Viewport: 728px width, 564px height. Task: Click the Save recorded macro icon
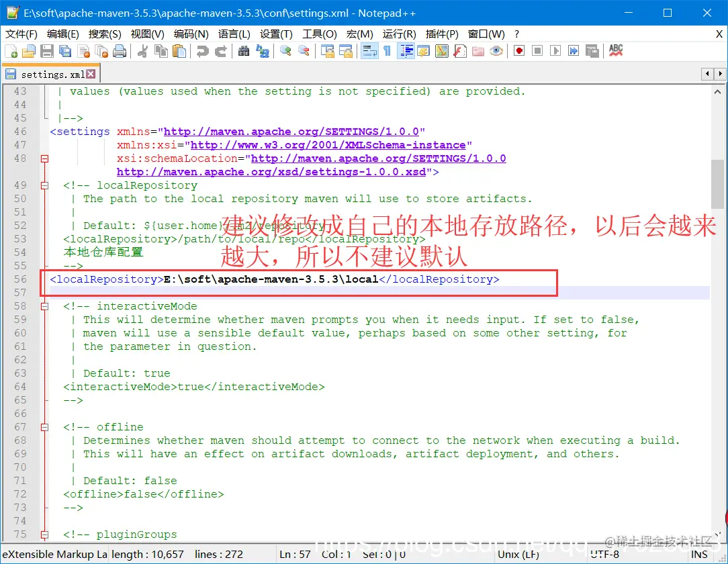point(592,51)
